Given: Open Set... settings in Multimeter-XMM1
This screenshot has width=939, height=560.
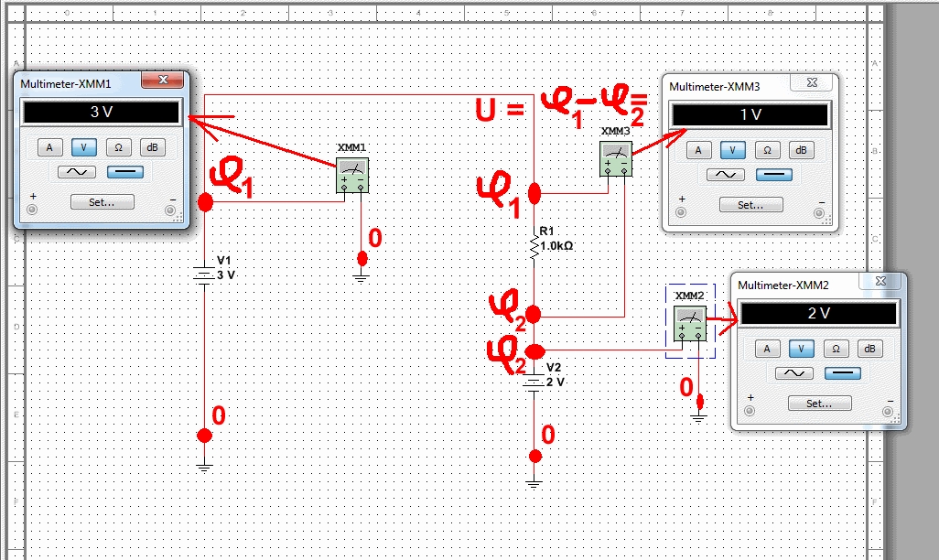Looking at the screenshot, I should tap(101, 202).
